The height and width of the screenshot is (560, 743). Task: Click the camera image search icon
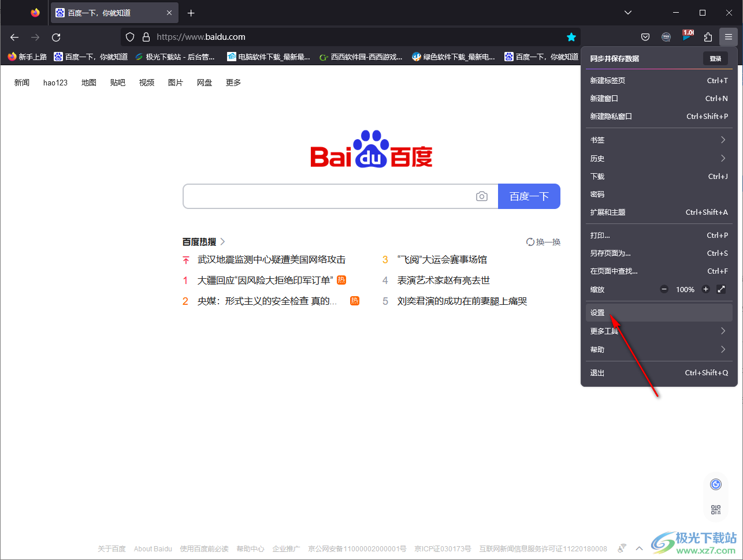tap(482, 196)
